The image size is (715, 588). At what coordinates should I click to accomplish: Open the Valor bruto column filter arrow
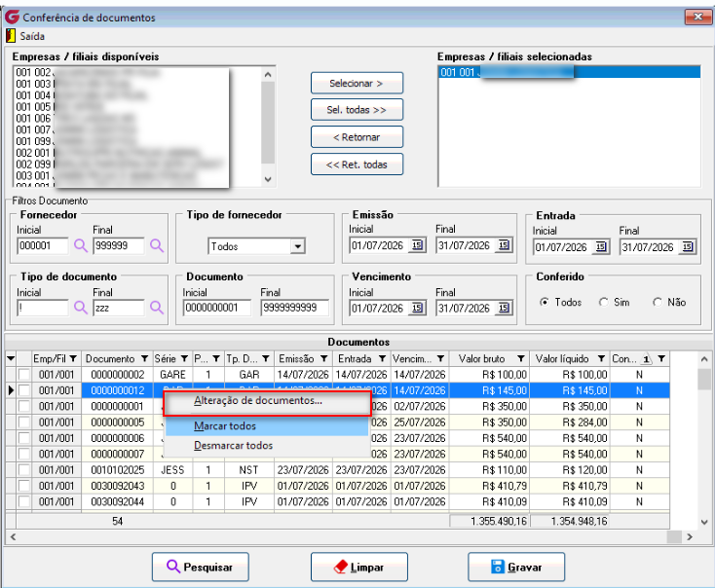521,358
